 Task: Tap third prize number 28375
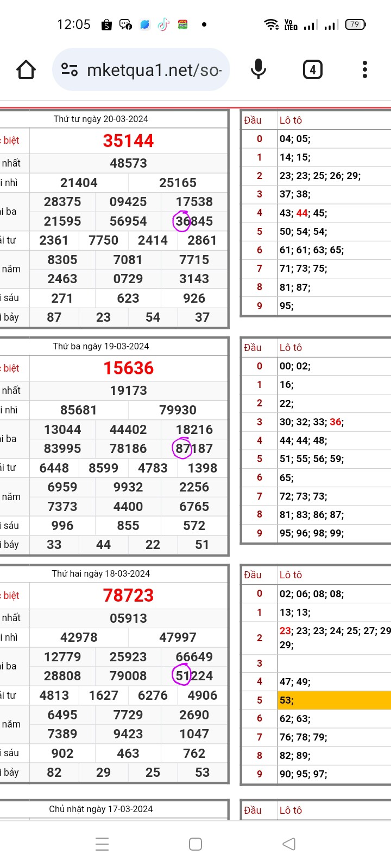tap(62, 202)
